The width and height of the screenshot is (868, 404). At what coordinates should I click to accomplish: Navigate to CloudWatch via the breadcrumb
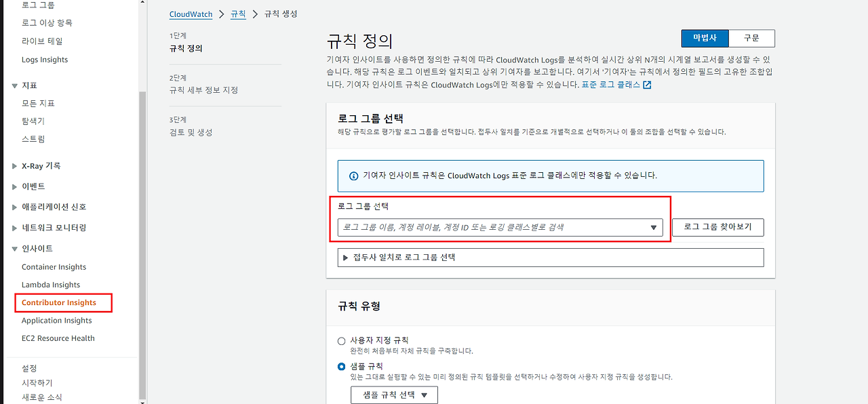pyautogui.click(x=191, y=14)
